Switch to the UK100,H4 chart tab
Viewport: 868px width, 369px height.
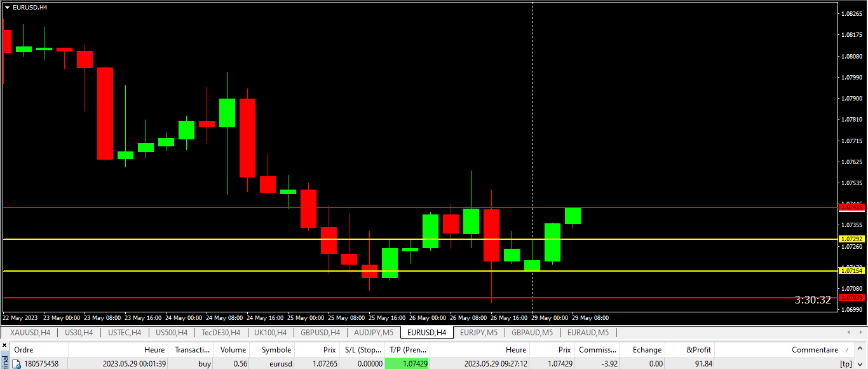pos(270,332)
